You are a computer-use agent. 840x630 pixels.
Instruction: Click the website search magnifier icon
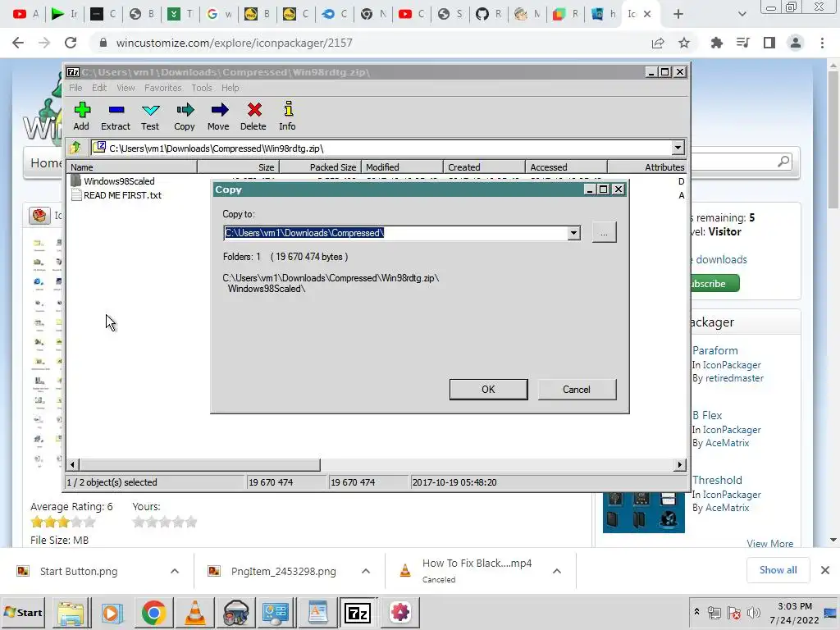click(x=783, y=162)
